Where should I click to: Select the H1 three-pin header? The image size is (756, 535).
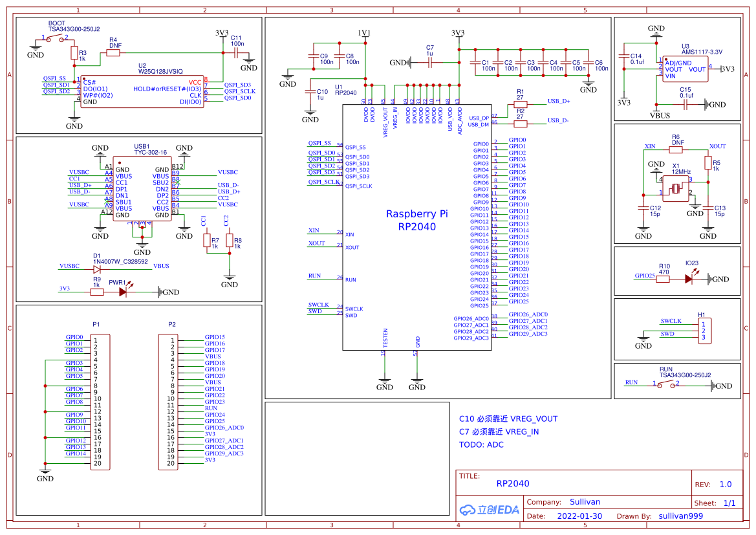tap(704, 331)
